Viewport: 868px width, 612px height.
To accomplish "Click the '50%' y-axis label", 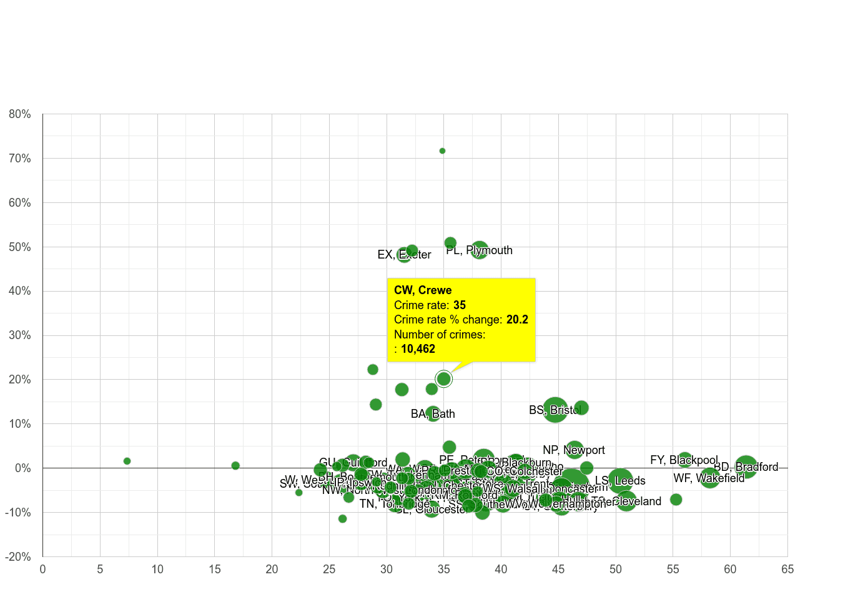I will pos(20,247).
